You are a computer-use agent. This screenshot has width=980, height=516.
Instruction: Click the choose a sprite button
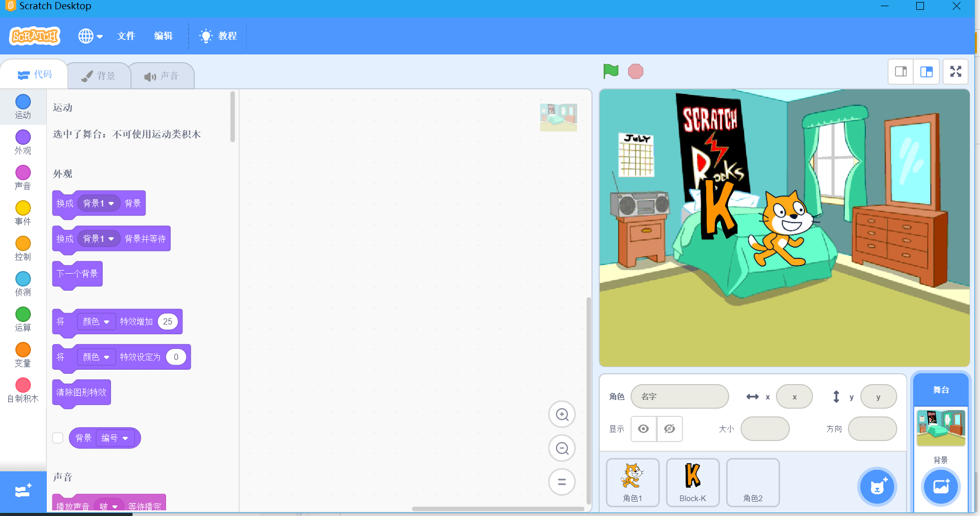point(878,487)
